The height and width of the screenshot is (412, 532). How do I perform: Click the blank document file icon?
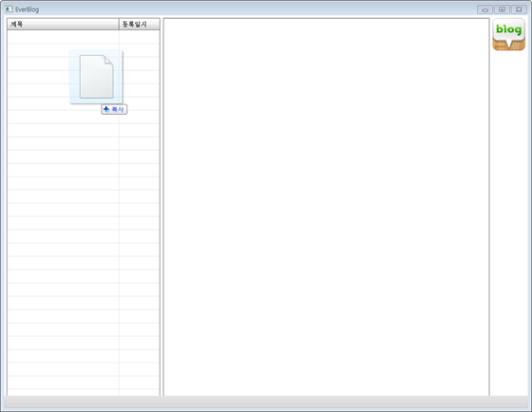tap(96, 77)
